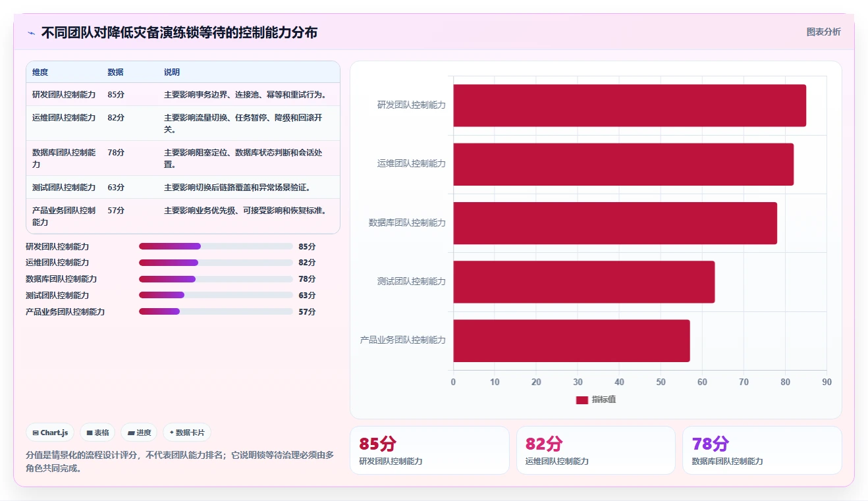Click the 测试团队控制能力 label beside its progress bar
The width and height of the screenshot is (868, 501).
(57, 296)
